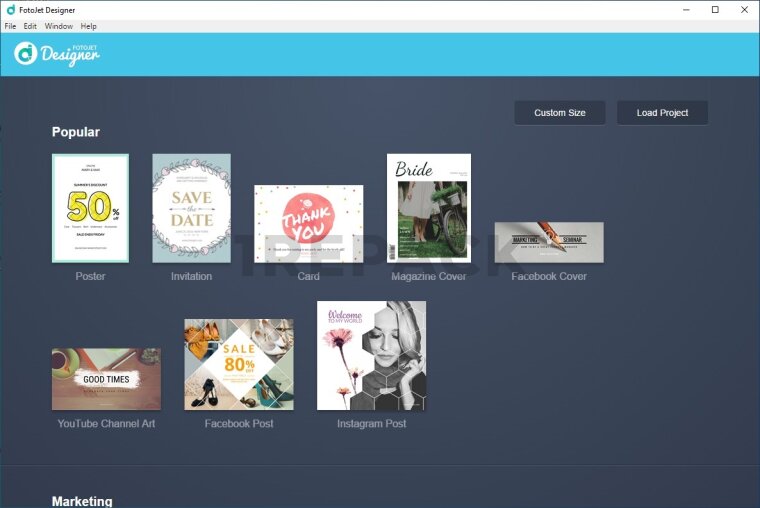Choose the Good Times YouTube Channel Art
This screenshot has height=508, width=760.
click(106, 379)
